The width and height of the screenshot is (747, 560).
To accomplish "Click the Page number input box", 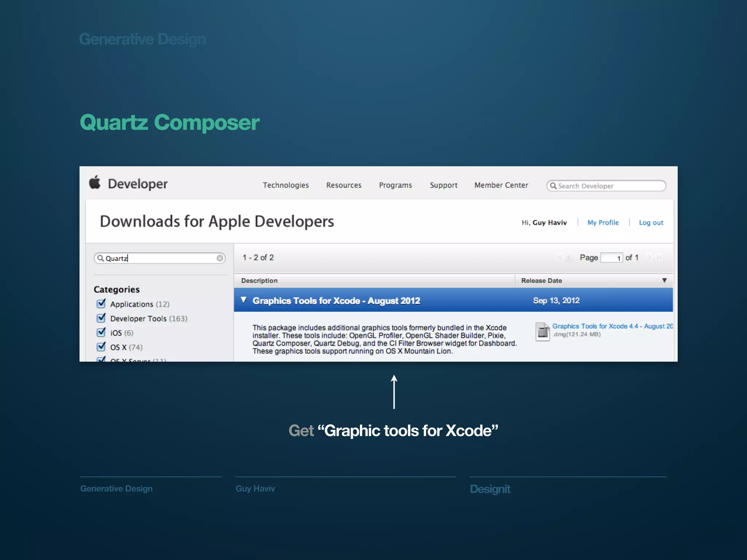I will pos(611,258).
